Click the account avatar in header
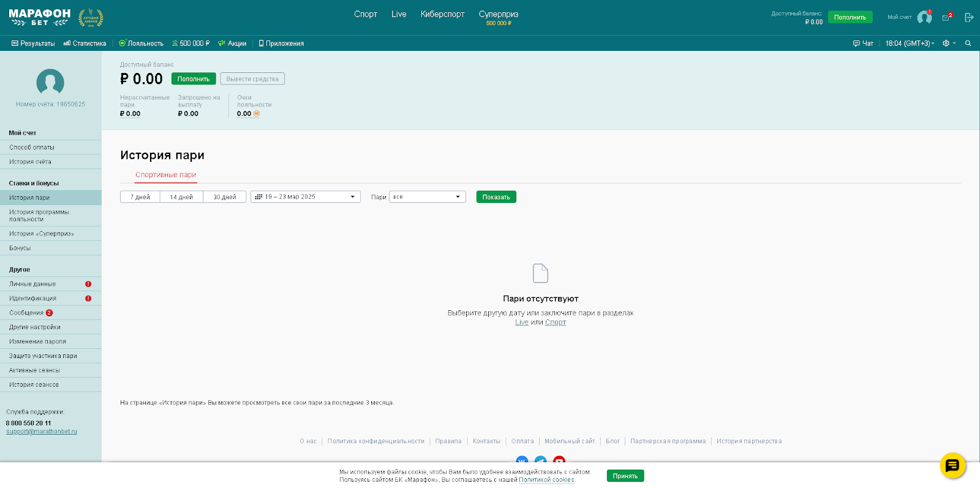The image size is (980, 488). pyautogui.click(x=924, y=17)
